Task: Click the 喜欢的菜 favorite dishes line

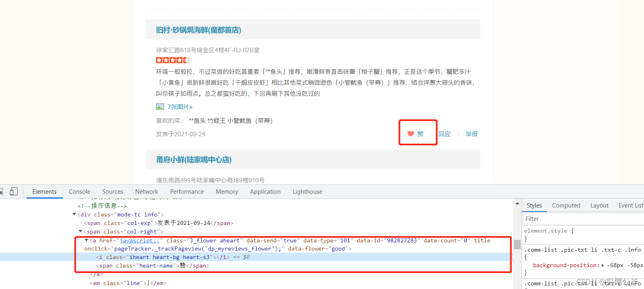Action: tap(214, 120)
